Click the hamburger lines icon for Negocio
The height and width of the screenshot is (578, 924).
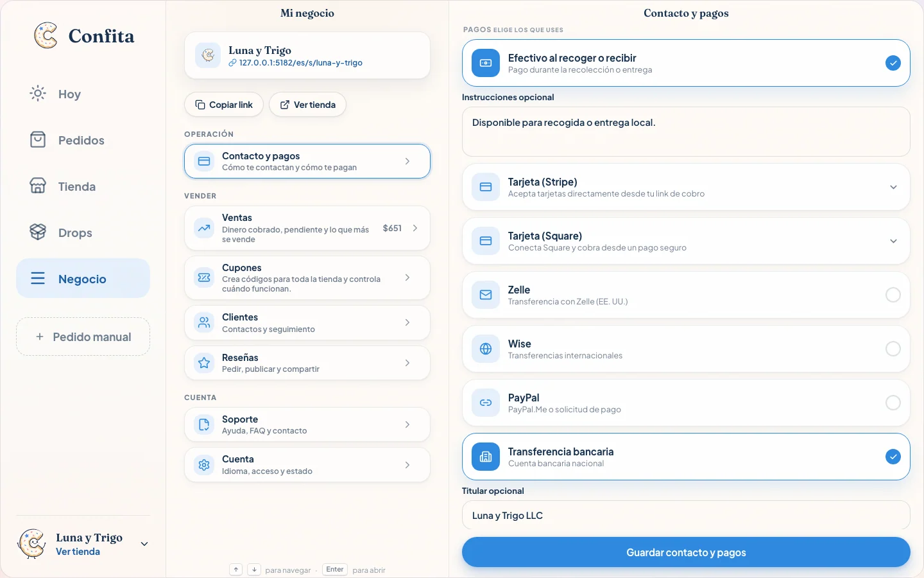(x=38, y=279)
